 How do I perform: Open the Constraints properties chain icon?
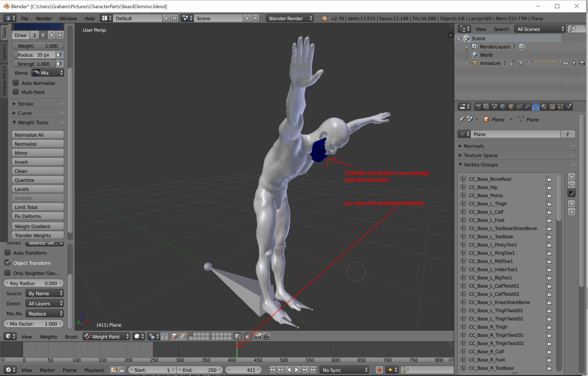[x=519, y=107]
